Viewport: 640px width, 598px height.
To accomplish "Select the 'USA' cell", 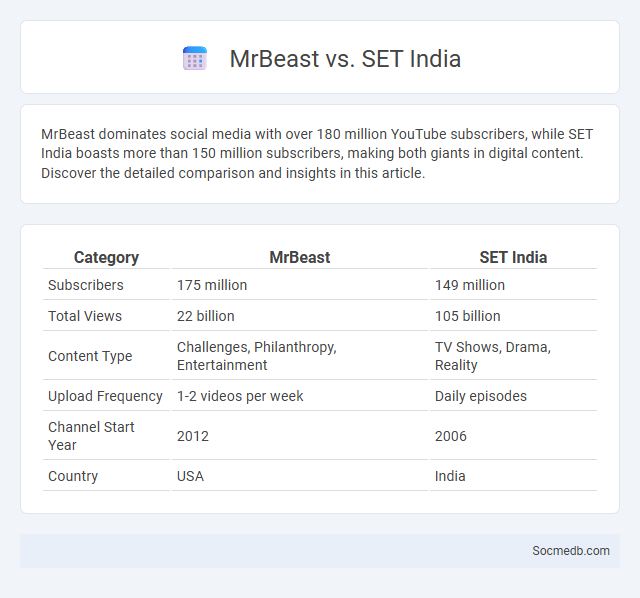I will 300,476.
